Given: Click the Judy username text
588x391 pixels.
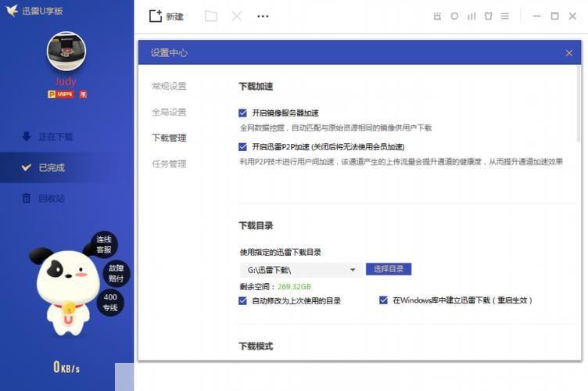Looking at the screenshot, I should point(66,81).
